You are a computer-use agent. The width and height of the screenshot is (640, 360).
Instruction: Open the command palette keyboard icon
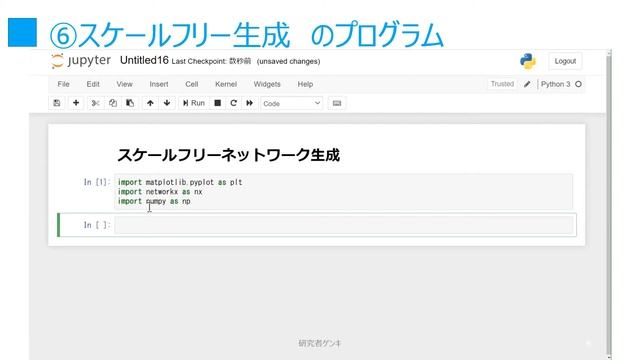click(x=337, y=103)
